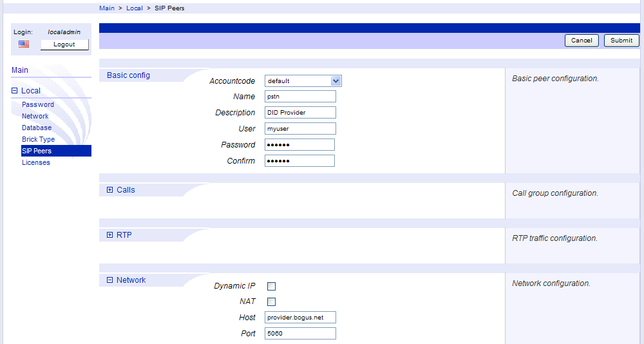Image resolution: width=644 pixels, height=344 pixels.
Task: Open the Password menu item
Action: pyautogui.click(x=38, y=104)
